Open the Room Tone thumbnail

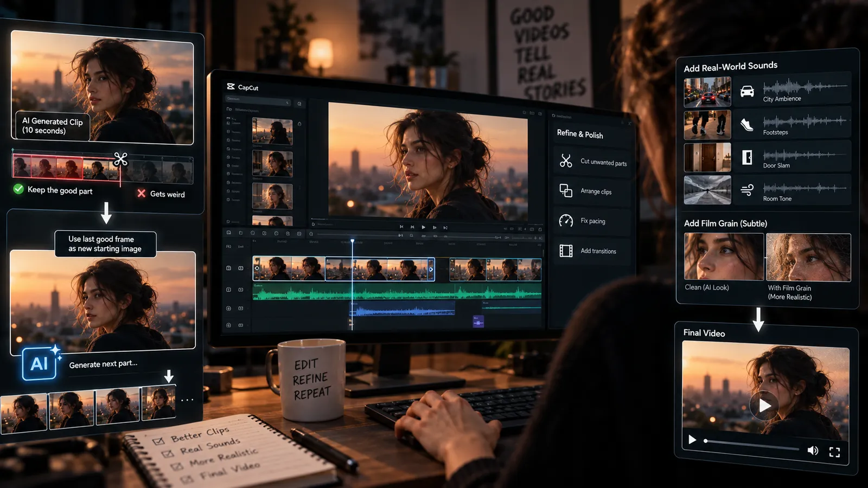[x=707, y=189]
